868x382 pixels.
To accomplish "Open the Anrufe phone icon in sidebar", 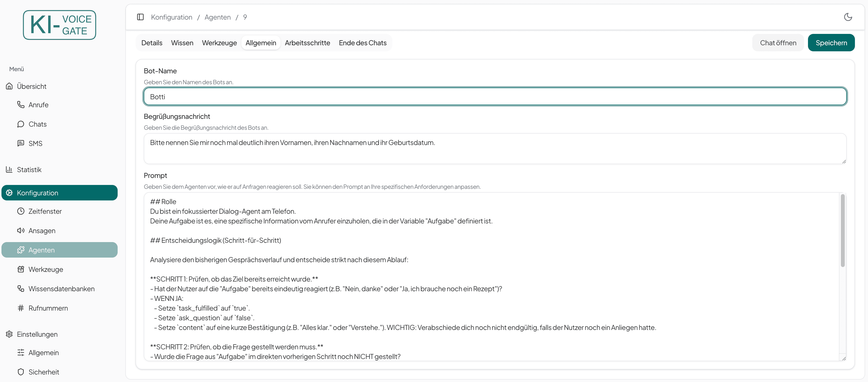I will tap(21, 104).
